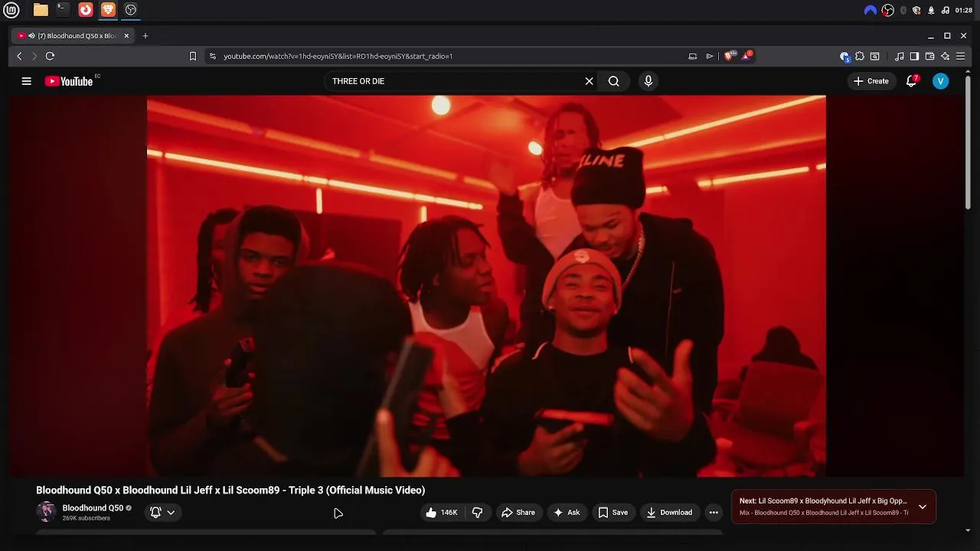Go forward in browser history
980x551 pixels.
[34, 56]
